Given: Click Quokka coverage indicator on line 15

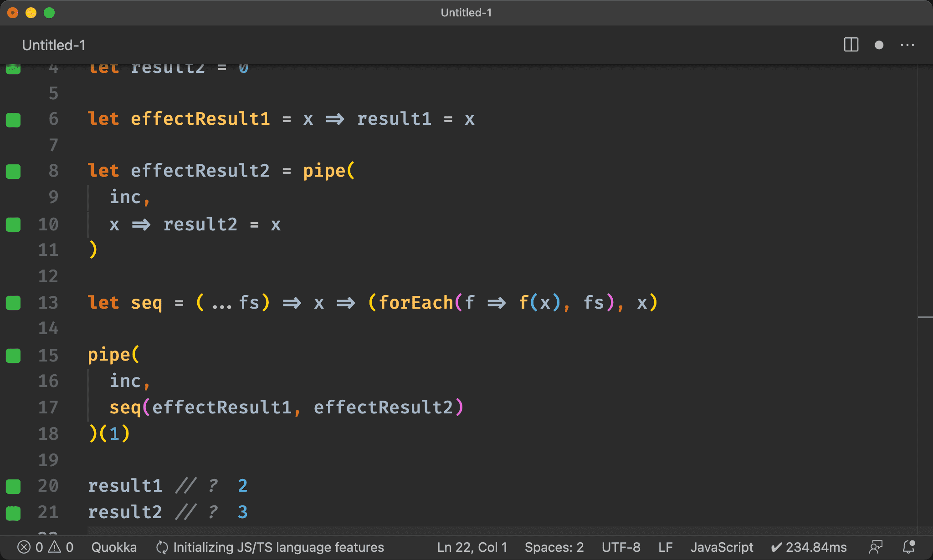Looking at the screenshot, I should (x=13, y=356).
